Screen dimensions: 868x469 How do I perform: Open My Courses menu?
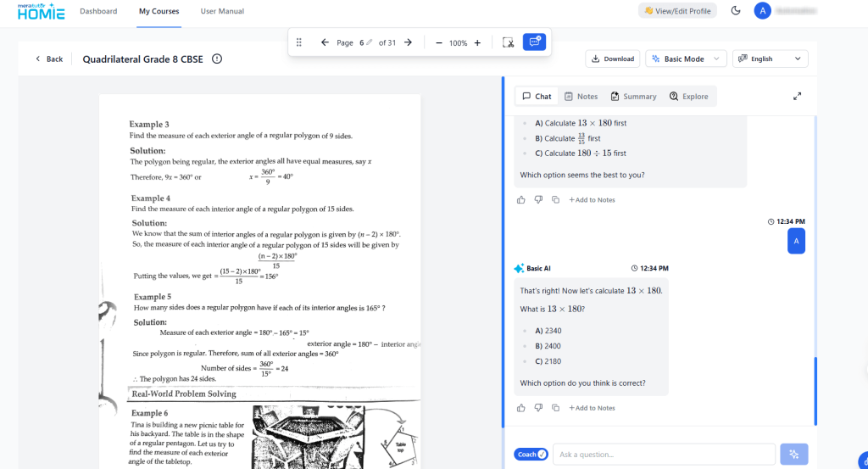point(159,11)
